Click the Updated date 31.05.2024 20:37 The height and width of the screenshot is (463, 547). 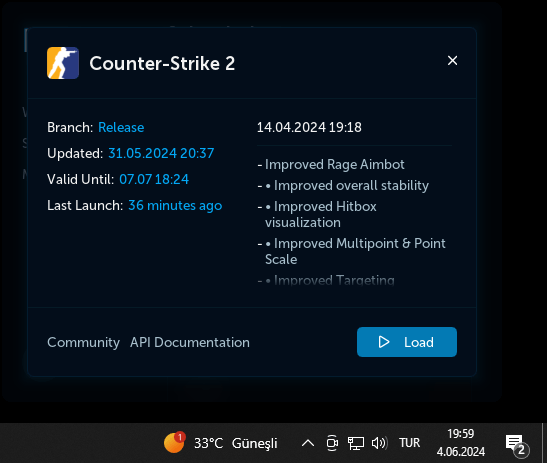coord(161,153)
